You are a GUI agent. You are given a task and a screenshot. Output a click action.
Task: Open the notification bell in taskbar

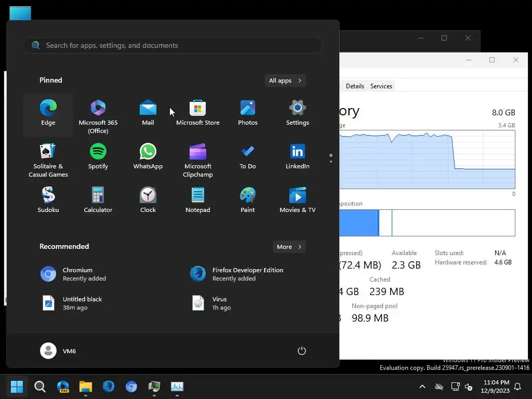click(x=517, y=387)
